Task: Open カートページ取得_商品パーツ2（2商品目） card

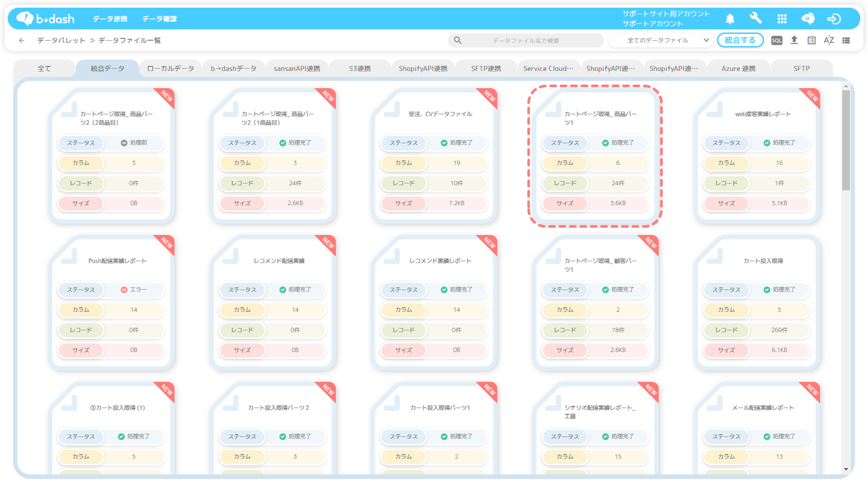Action: 111,156
